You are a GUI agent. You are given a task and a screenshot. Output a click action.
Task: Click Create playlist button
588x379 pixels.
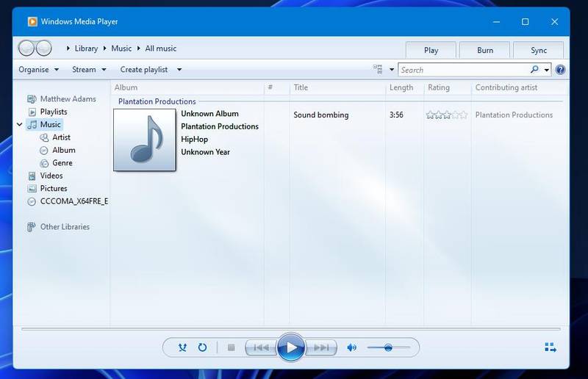pos(144,70)
